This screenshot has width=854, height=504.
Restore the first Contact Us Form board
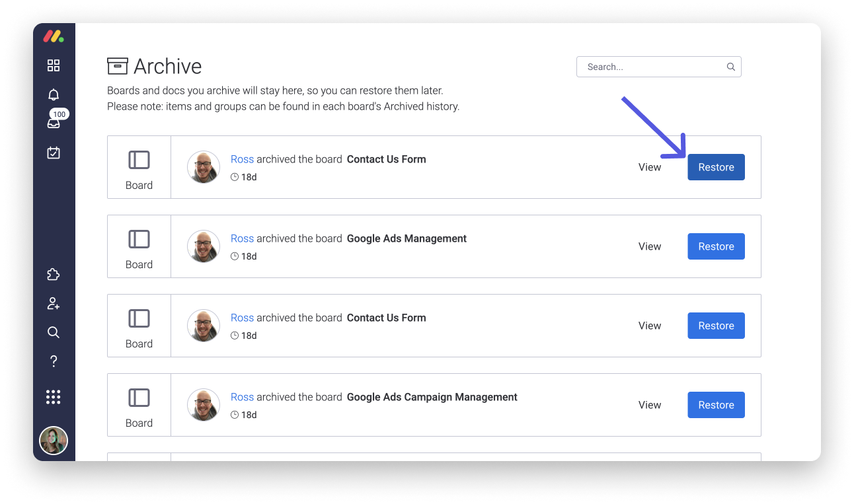tap(716, 167)
